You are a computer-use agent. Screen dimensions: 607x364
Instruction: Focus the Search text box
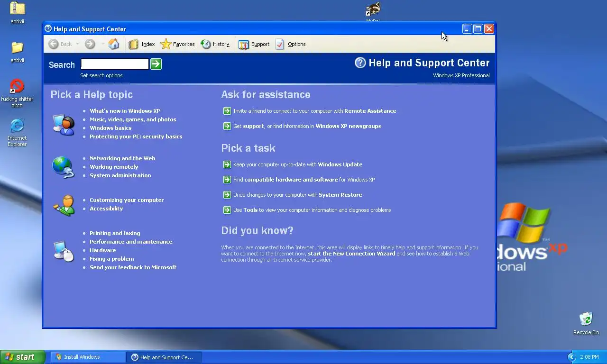[115, 64]
